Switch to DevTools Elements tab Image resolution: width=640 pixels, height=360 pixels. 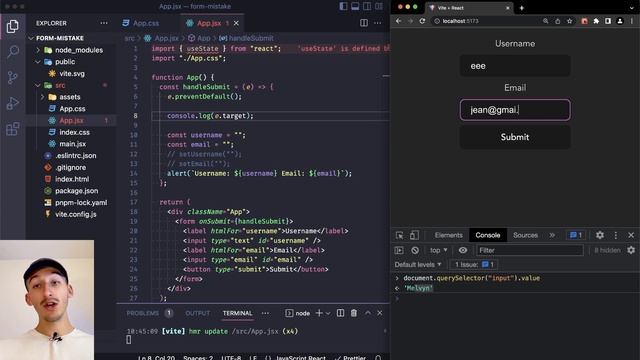[448, 235]
